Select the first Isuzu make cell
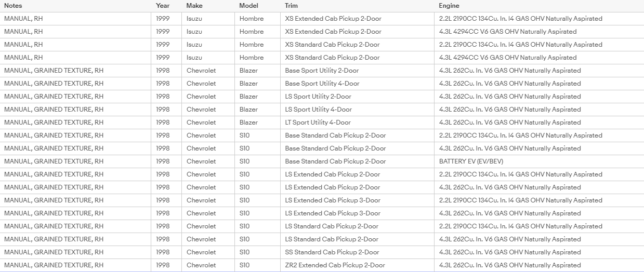Viewport: 644px width, 272px height. point(208,19)
